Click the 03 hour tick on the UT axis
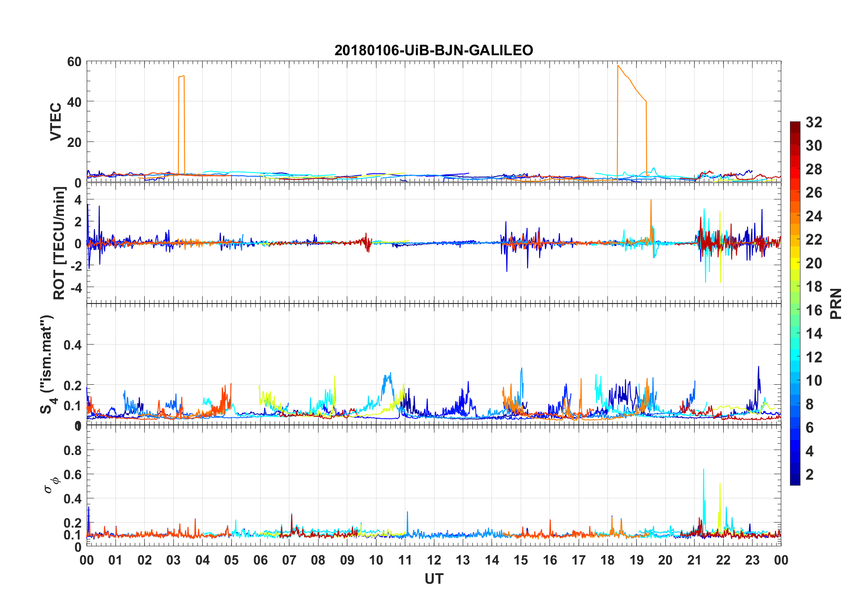This screenshot has height=607, width=868. pos(173,560)
